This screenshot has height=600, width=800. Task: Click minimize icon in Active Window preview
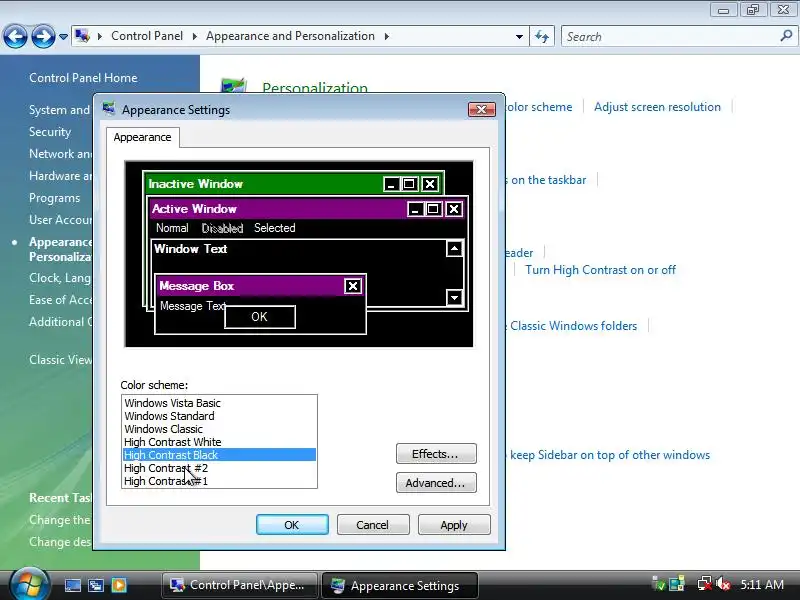415,209
